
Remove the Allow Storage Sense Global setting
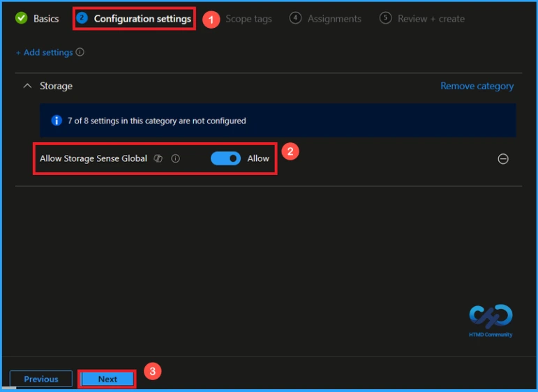coord(503,159)
